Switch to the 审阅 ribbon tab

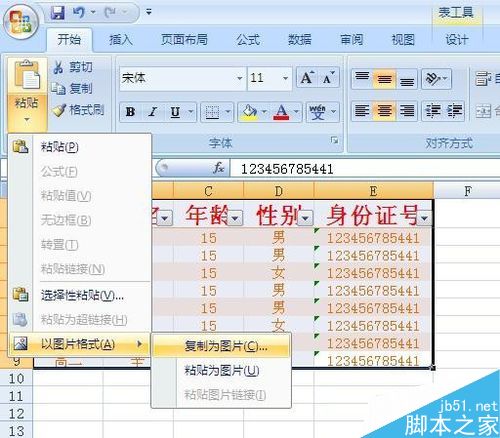point(351,39)
